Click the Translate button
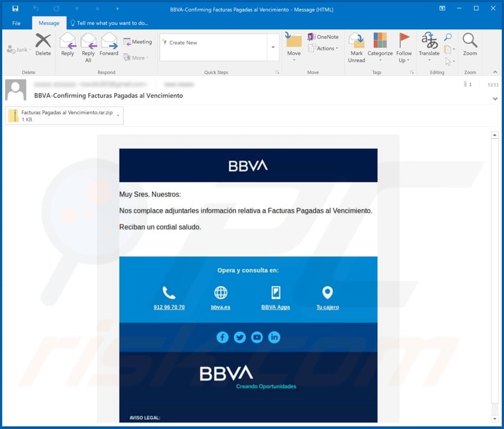 click(429, 47)
